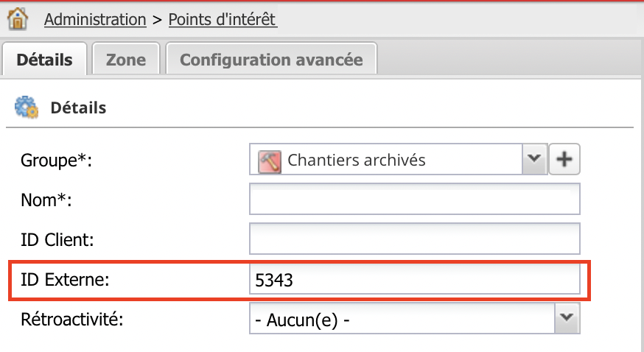Click the Détails section heading
Image resolution: width=644 pixels, height=352 pixels.
tap(78, 108)
